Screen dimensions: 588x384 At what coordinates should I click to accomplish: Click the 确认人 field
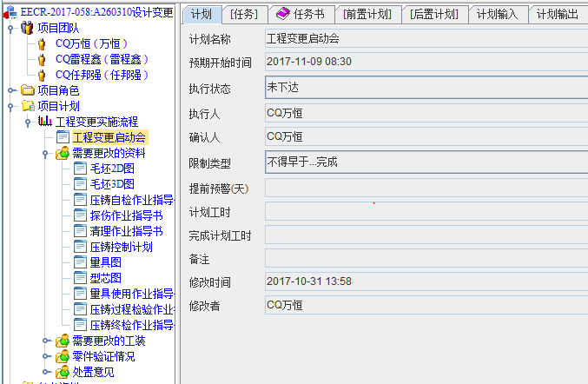click(x=426, y=137)
